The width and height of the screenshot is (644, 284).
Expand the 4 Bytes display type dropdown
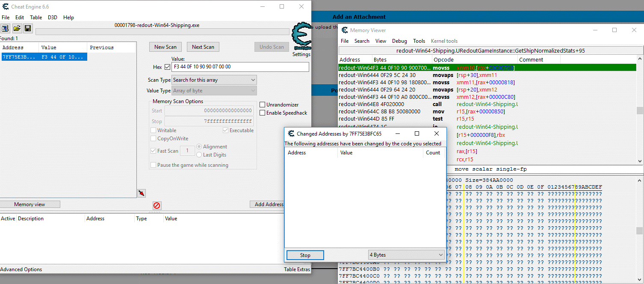(406, 255)
